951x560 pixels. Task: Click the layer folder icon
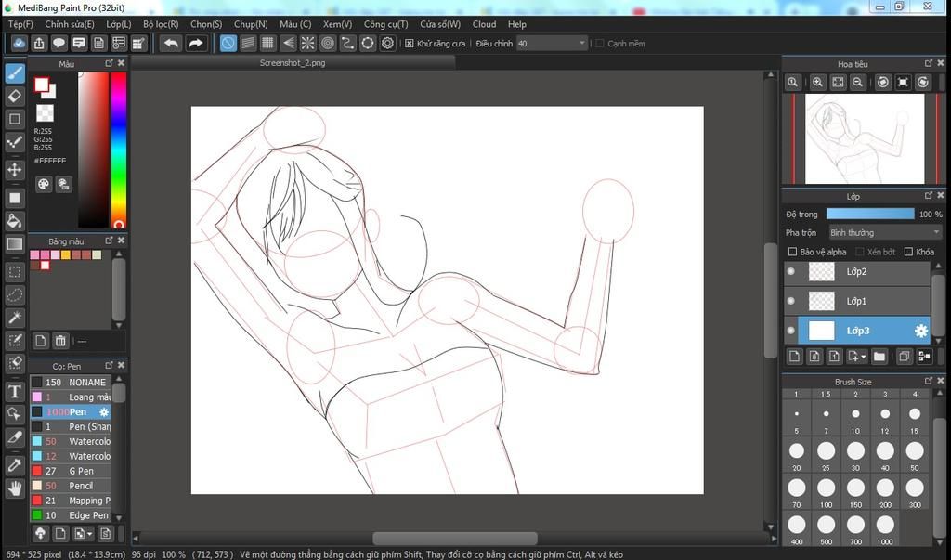point(879,357)
